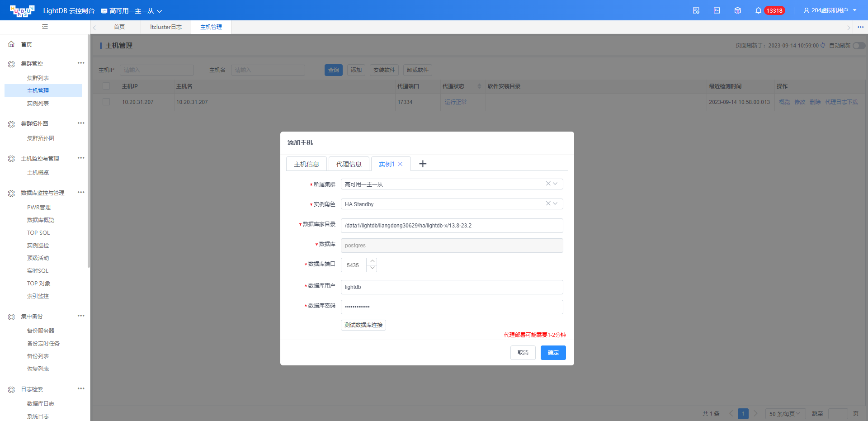Viewport: 868px width, 421px height.
Task: Click the 安装软件 button
Action: pyautogui.click(x=384, y=70)
